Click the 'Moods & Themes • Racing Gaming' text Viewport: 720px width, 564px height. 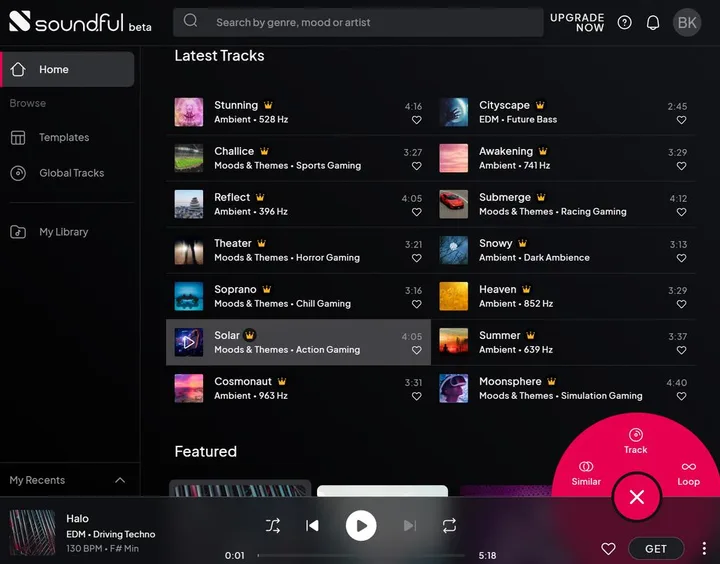point(553,212)
